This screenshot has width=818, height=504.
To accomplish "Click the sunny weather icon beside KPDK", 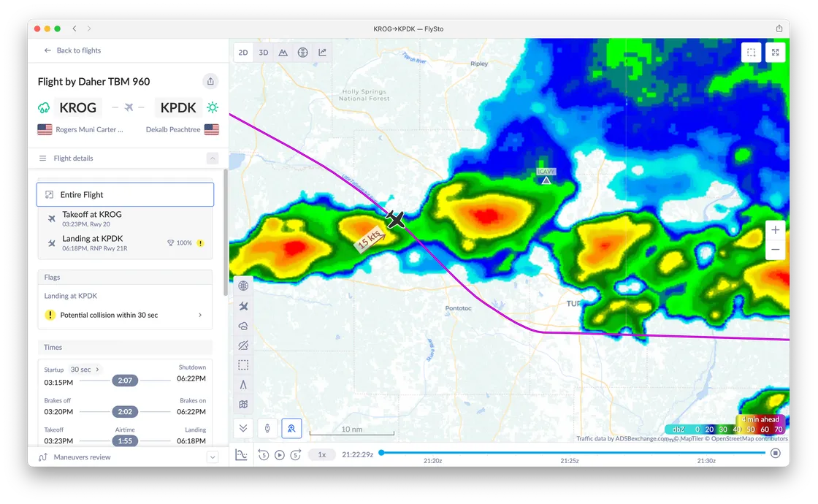I will (213, 107).
